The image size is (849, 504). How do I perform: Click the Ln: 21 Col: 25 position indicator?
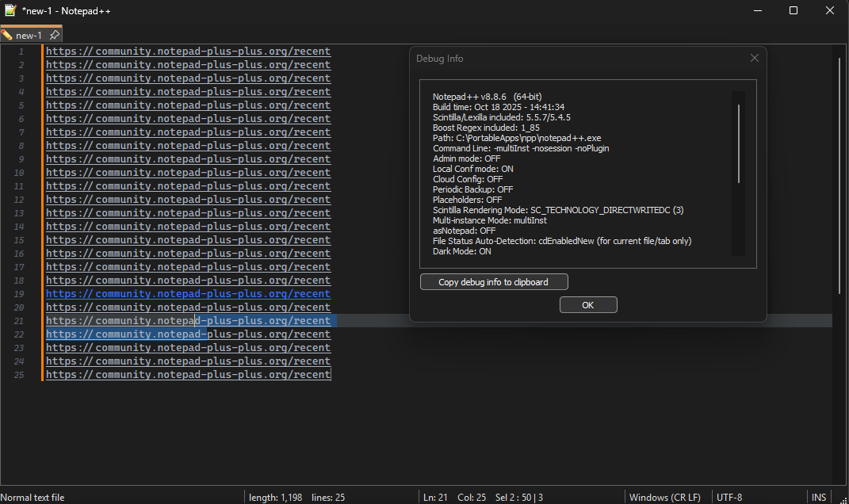click(x=456, y=497)
